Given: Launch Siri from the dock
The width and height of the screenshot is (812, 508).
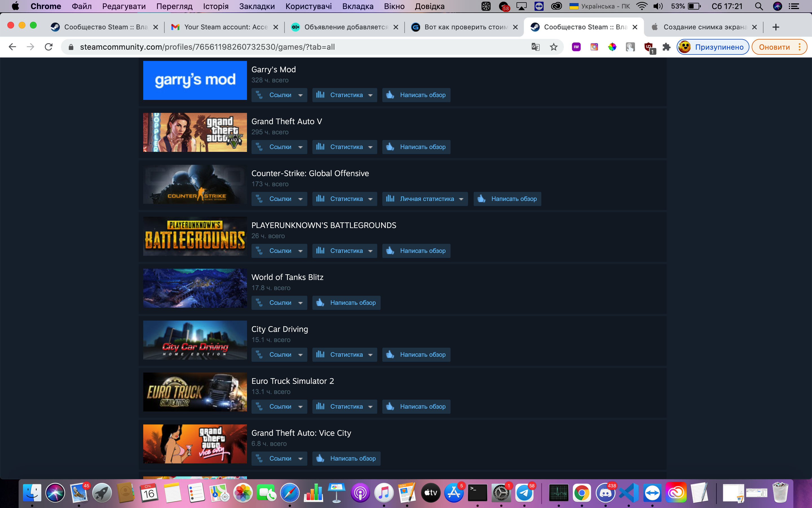Looking at the screenshot, I should (55, 493).
